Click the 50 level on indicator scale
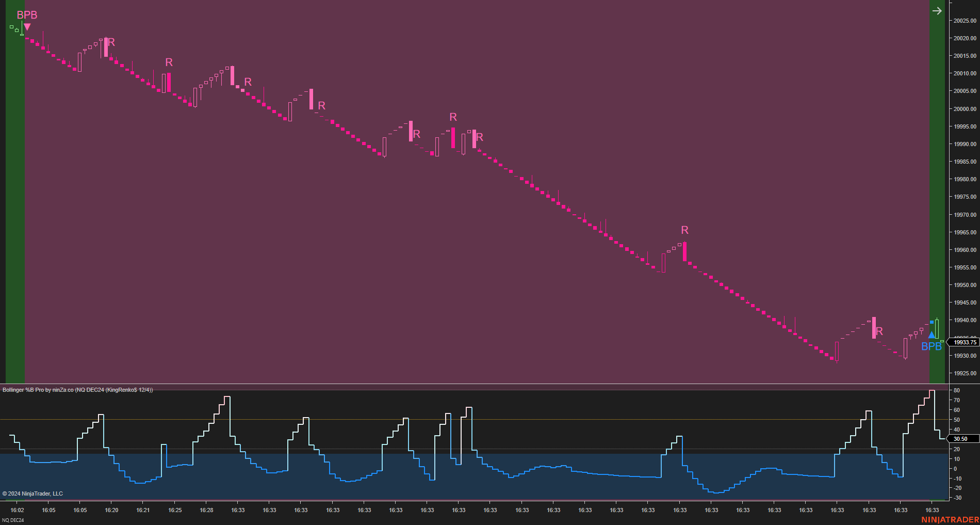This screenshot has height=525, width=980. [956, 420]
